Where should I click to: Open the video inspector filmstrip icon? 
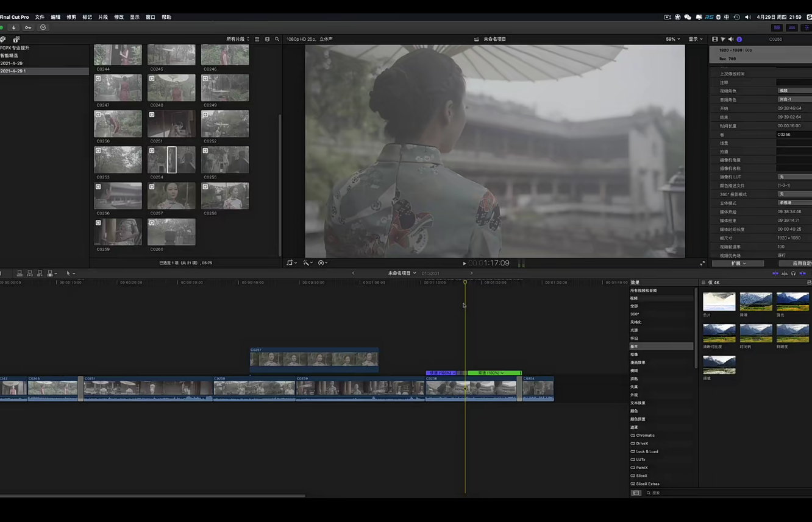pos(715,39)
